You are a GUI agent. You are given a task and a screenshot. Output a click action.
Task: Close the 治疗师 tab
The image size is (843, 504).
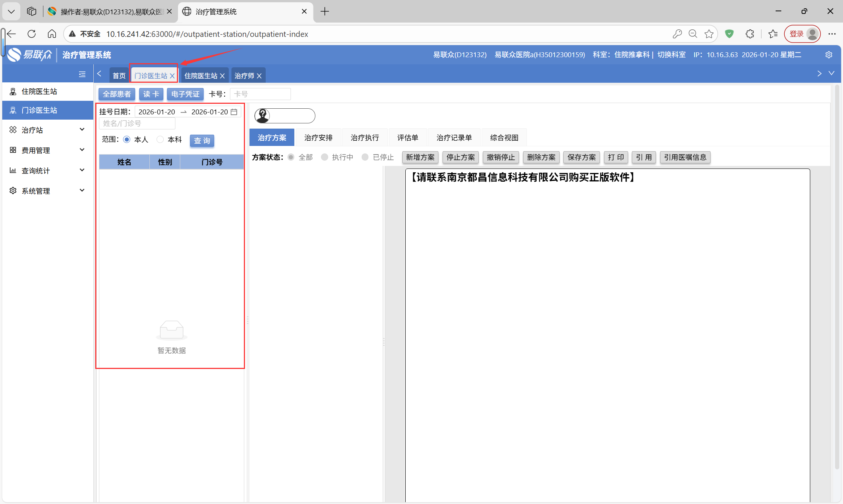[x=259, y=76]
